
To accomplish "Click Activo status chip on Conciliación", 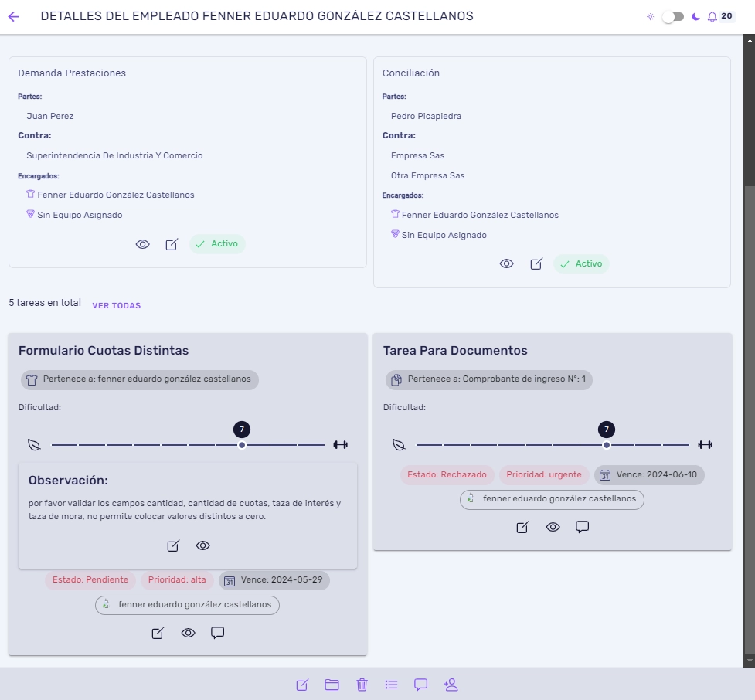I will click(x=581, y=263).
